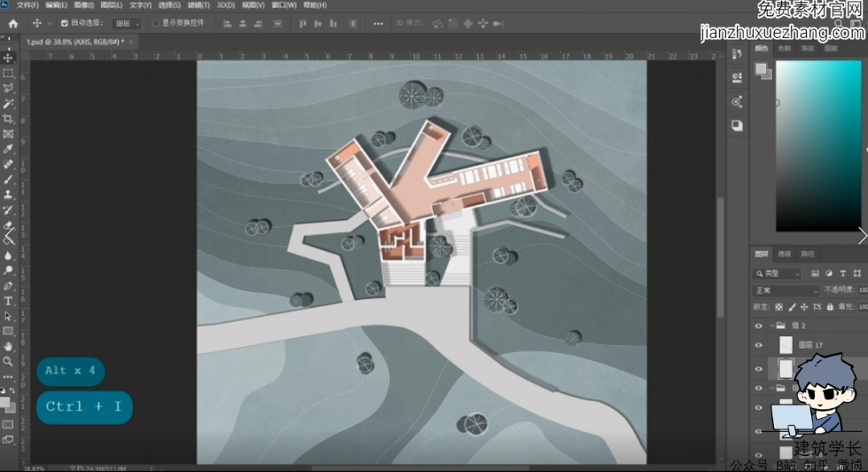Select the Rectangular Marquee tool
868x472 pixels.
pyautogui.click(x=8, y=73)
